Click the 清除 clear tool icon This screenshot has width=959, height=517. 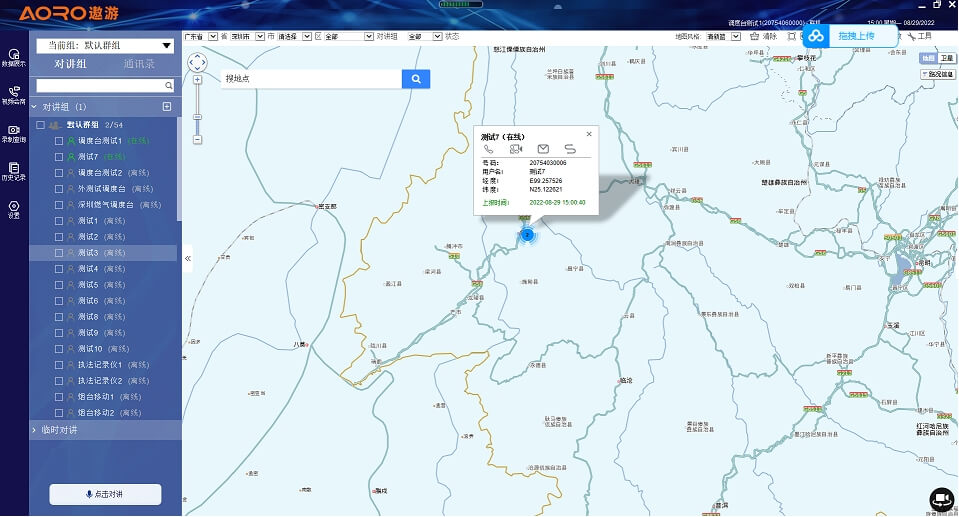click(755, 36)
